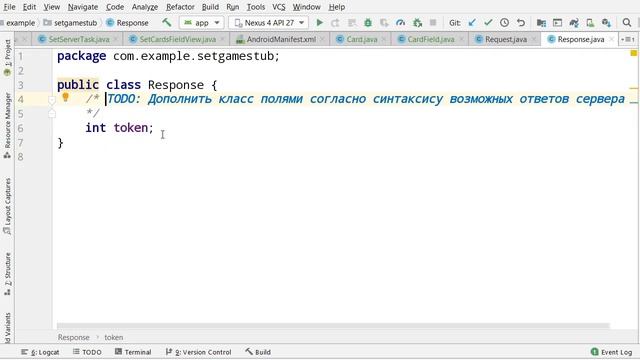Click the setgamestub breadcrumb in navigation bar
This screenshot has width=640, height=360.
pyautogui.click(x=71, y=23)
